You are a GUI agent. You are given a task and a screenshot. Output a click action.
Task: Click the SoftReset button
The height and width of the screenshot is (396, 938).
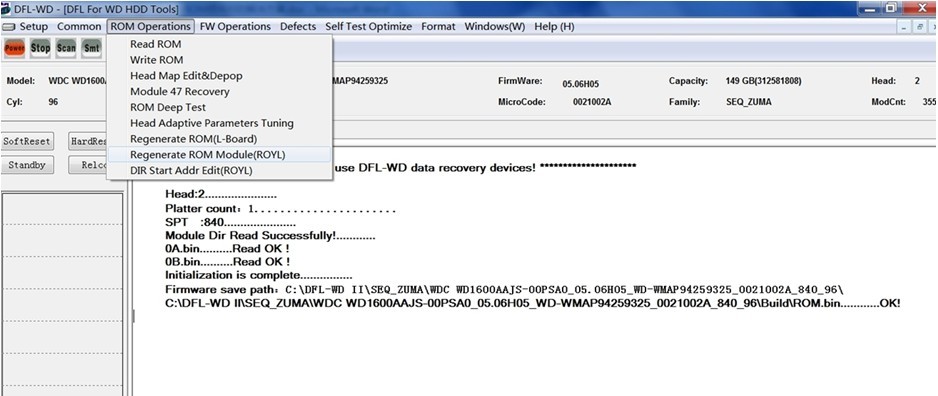pos(26,141)
